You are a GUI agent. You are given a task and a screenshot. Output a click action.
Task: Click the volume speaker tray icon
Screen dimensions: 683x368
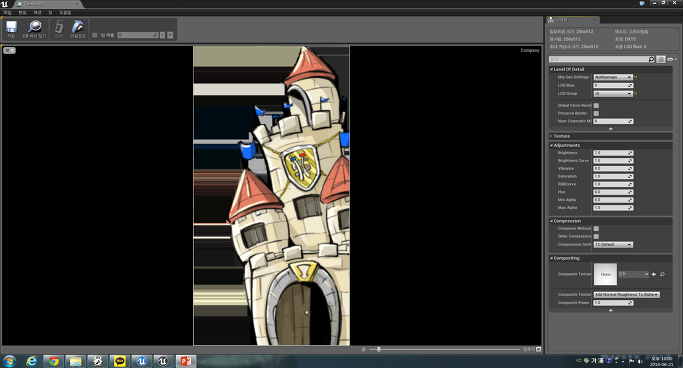point(640,361)
